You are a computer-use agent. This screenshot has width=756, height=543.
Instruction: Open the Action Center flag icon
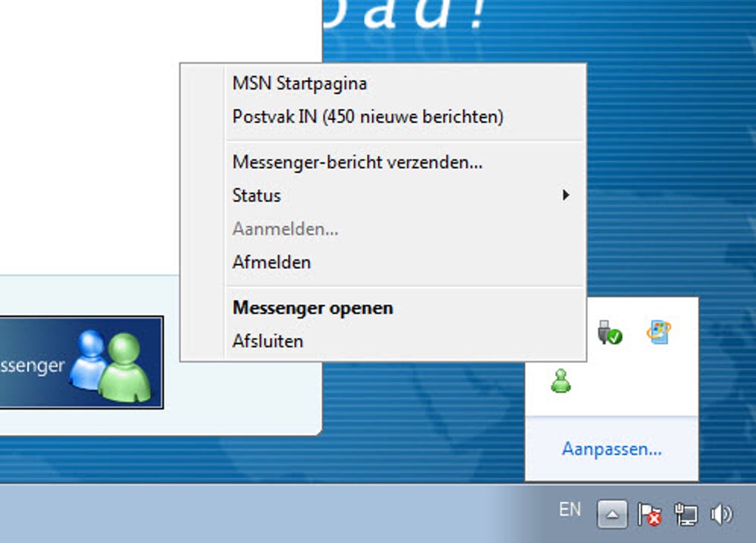[x=649, y=514]
